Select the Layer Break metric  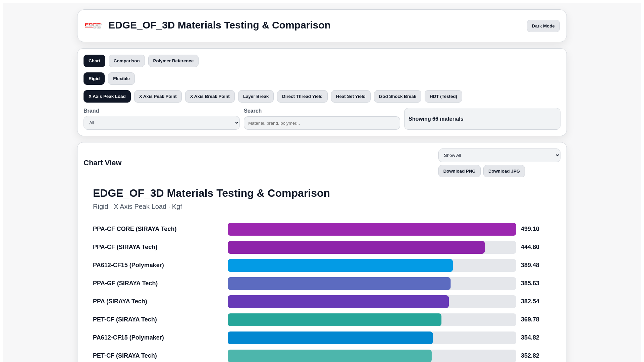point(256,96)
